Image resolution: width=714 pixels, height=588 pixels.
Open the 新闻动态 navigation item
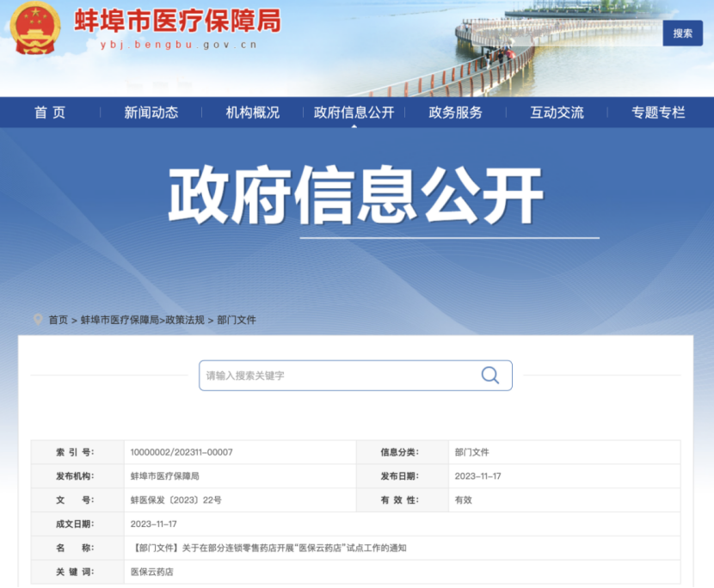(152, 113)
